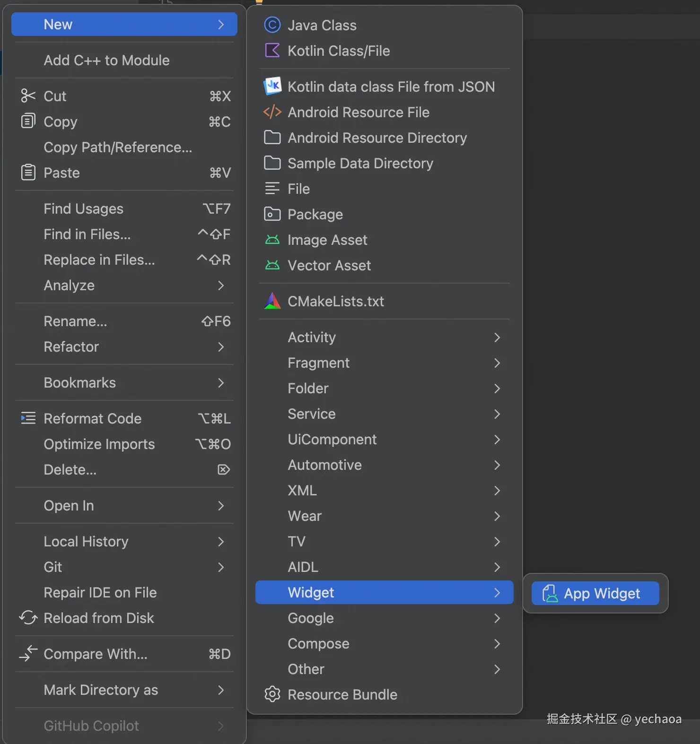Click the CMakeLists.txt icon
Viewport: 700px width, 744px height.
pyautogui.click(x=272, y=301)
